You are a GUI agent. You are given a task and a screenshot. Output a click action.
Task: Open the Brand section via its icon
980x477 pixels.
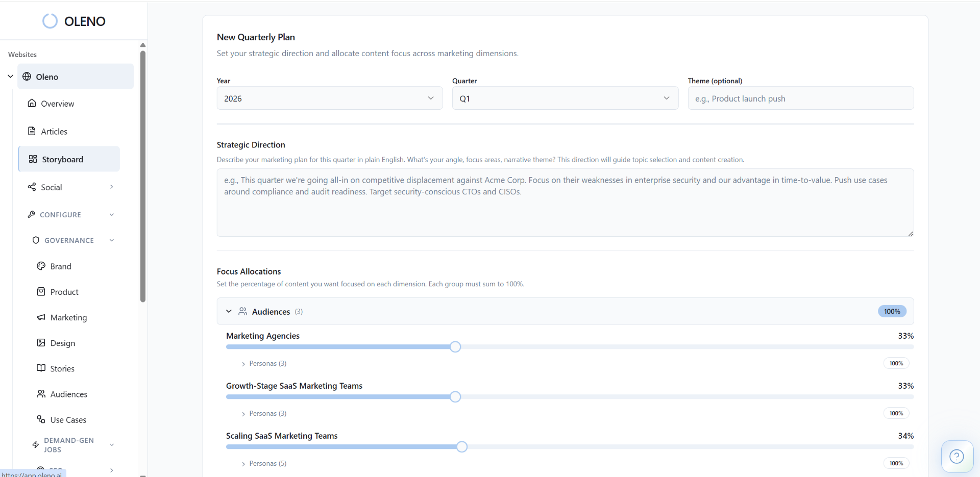point(42,266)
